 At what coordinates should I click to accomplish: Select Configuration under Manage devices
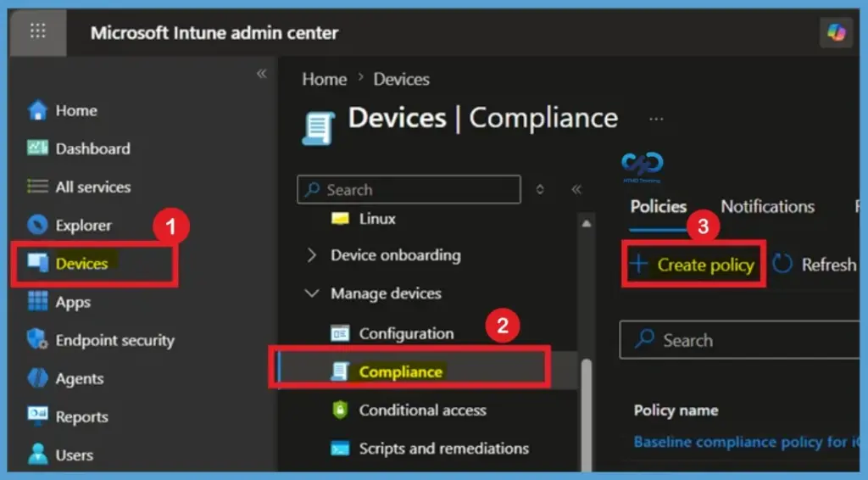point(406,333)
